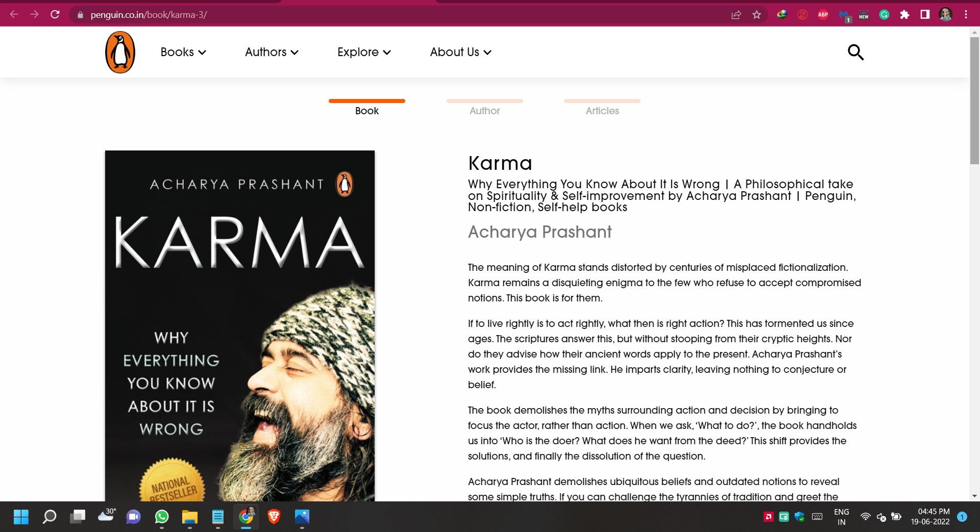This screenshot has height=532, width=980.
Task: Bookmark this page with the star icon
Action: pyautogui.click(x=756, y=15)
